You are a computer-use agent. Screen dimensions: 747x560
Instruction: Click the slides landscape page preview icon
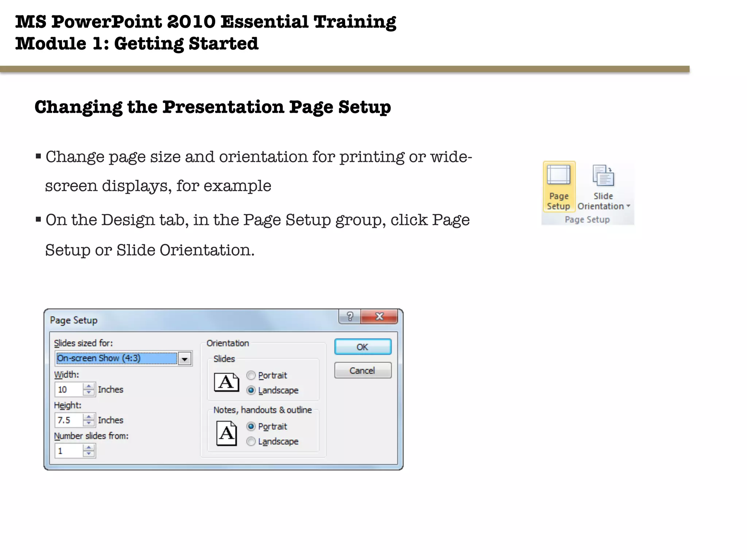coord(226,382)
